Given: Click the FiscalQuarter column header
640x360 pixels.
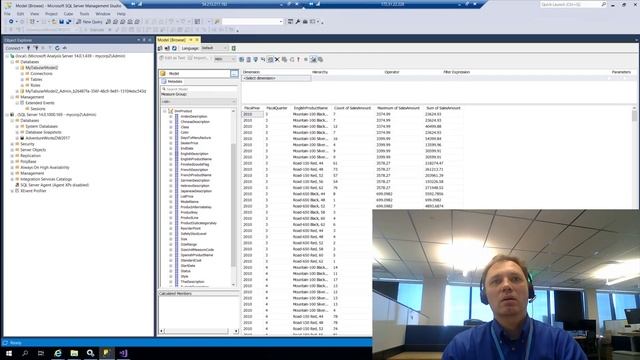Looking at the screenshot, I should (x=277, y=108).
